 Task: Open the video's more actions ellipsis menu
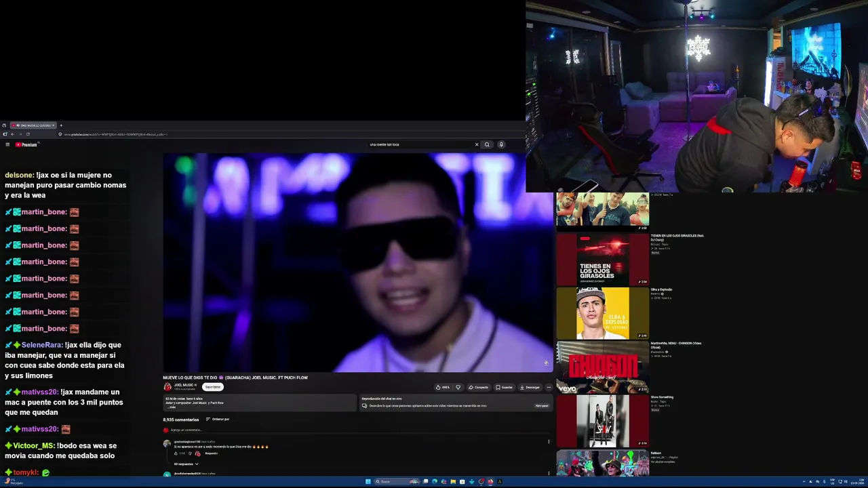point(549,387)
